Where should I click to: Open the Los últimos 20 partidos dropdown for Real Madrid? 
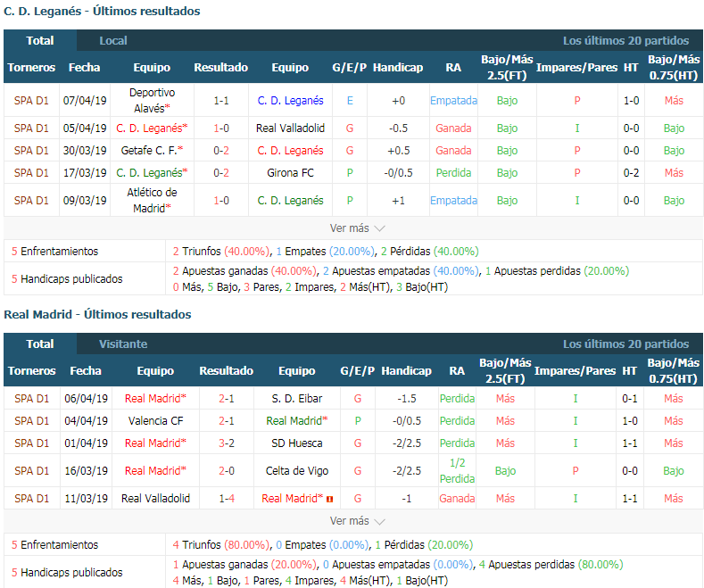[x=625, y=344]
